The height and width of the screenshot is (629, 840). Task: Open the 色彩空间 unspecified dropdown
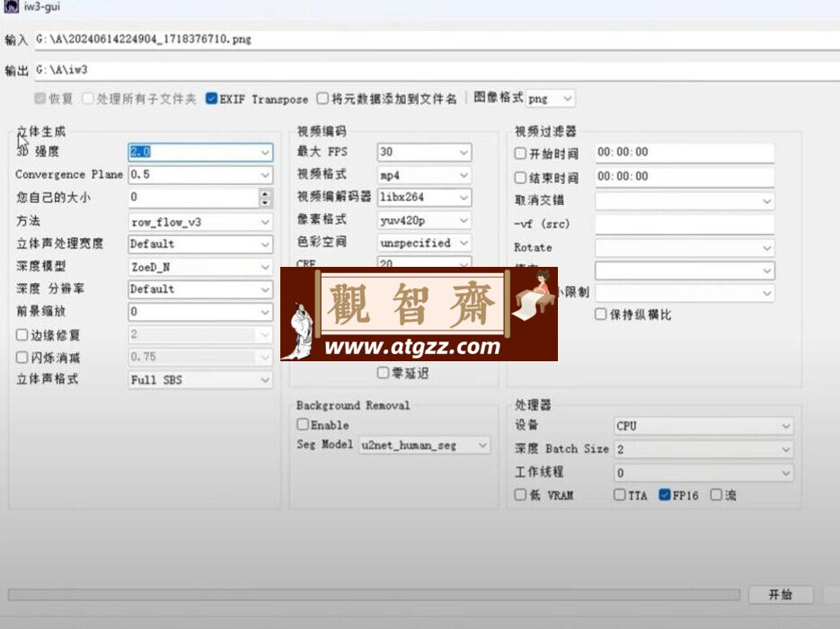click(424, 243)
